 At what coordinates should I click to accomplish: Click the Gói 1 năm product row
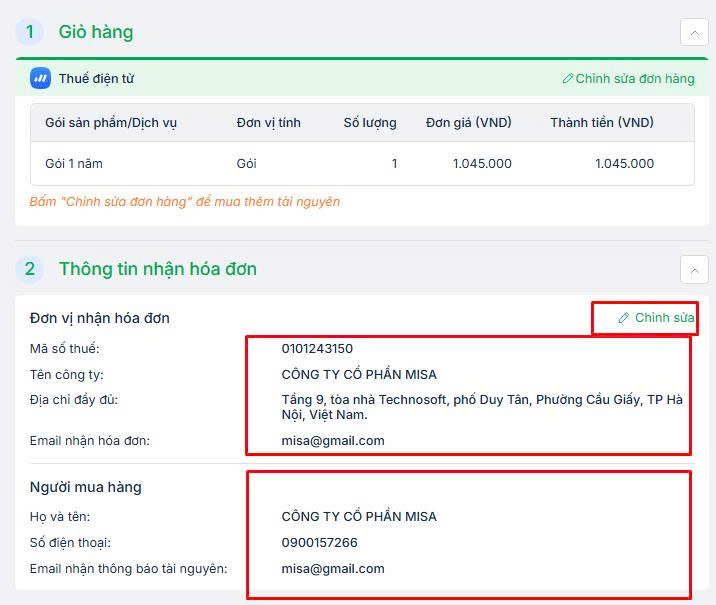74,163
